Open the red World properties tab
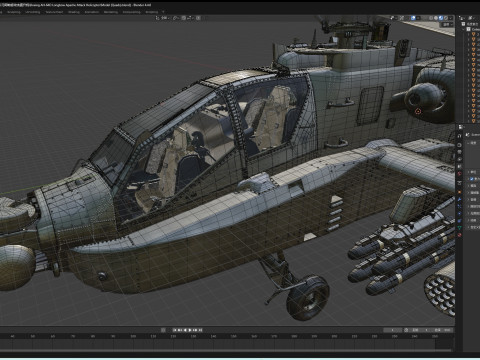Screen dimensions: 480x360 pyautogui.click(x=459, y=173)
